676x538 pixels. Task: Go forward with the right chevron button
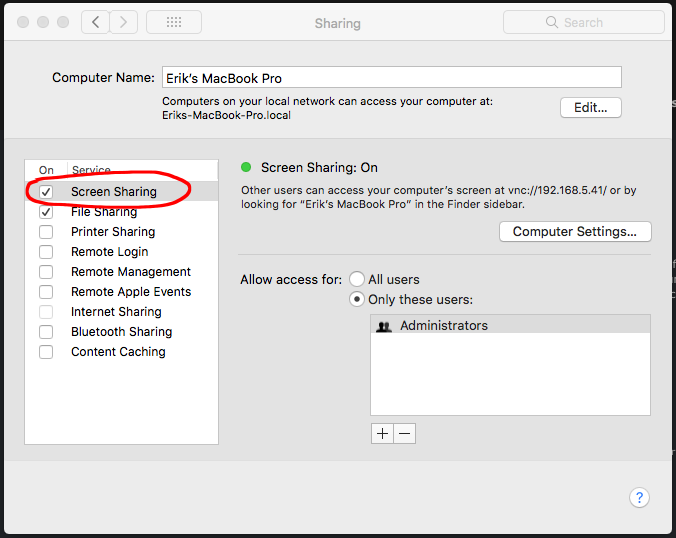124,22
